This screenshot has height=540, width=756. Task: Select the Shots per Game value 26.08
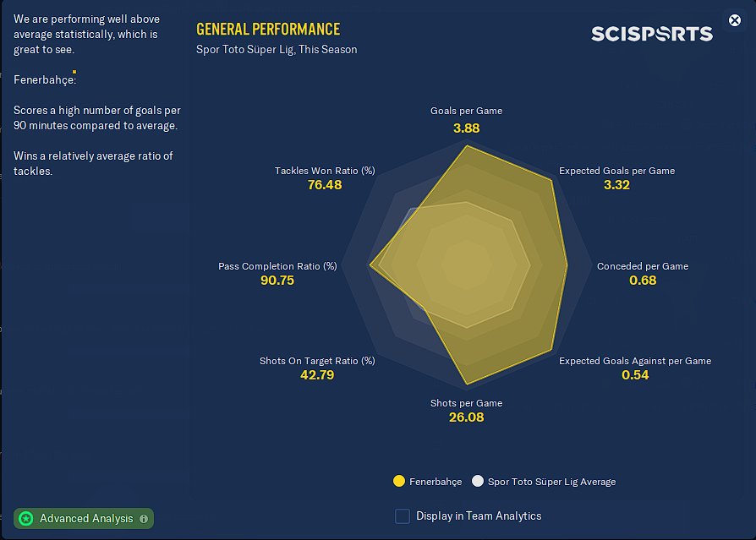tap(466, 417)
